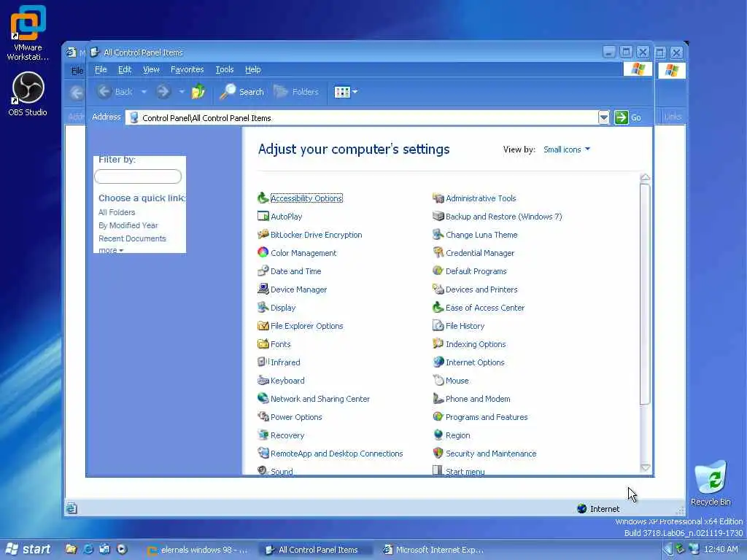Select the Recent Documents quick link

pyautogui.click(x=133, y=238)
